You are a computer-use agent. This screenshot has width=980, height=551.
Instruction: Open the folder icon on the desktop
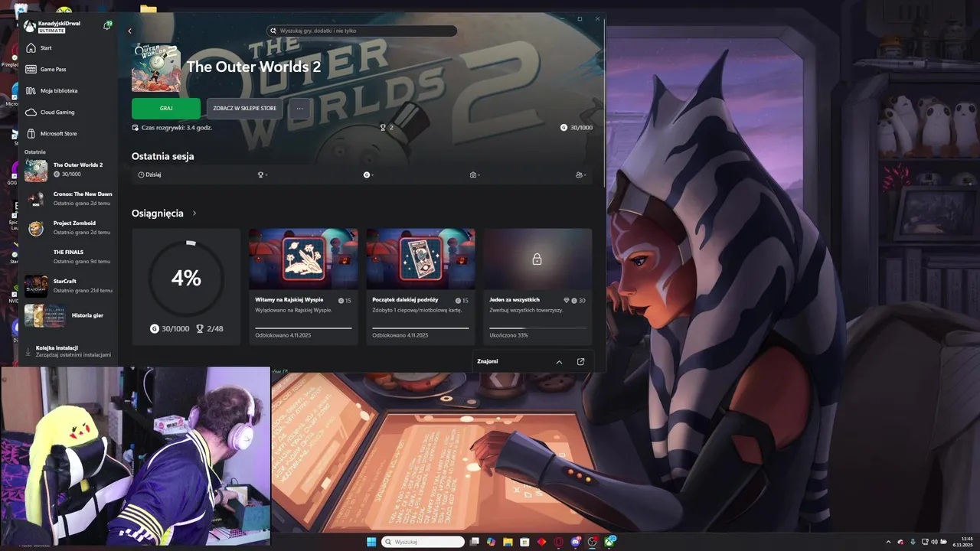(x=148, y=8)
